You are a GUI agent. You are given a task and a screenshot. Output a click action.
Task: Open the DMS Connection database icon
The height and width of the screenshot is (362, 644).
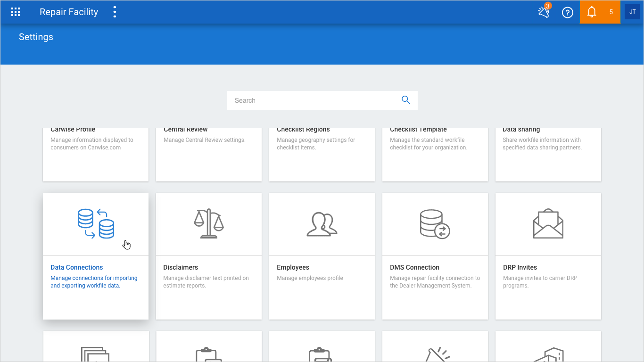tap(435, 224)
